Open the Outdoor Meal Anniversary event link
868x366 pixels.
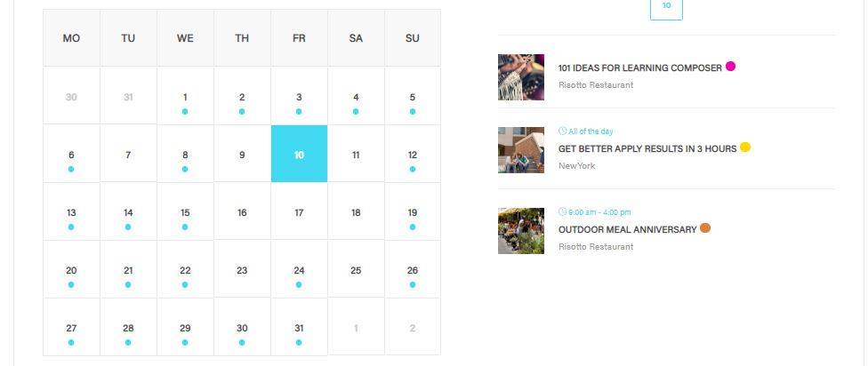pyautogui.click(x=627, y=229)
